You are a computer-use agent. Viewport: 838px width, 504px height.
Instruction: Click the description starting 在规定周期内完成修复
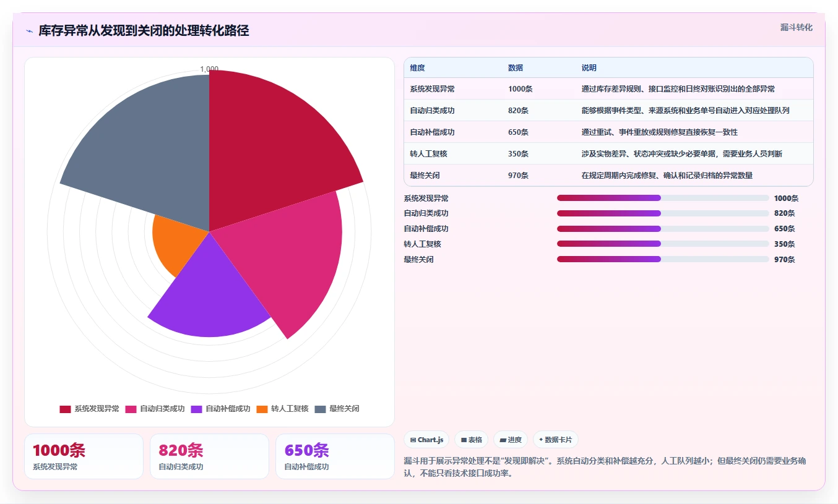[667, 176]
